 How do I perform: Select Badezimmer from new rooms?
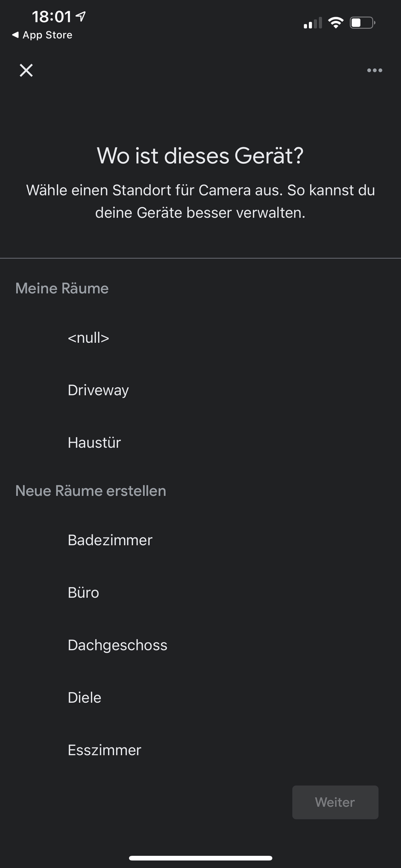pos(110,540)
